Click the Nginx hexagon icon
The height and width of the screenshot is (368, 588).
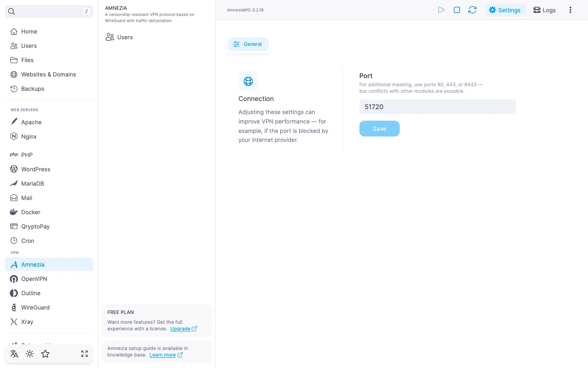click(x=14, y=137)
